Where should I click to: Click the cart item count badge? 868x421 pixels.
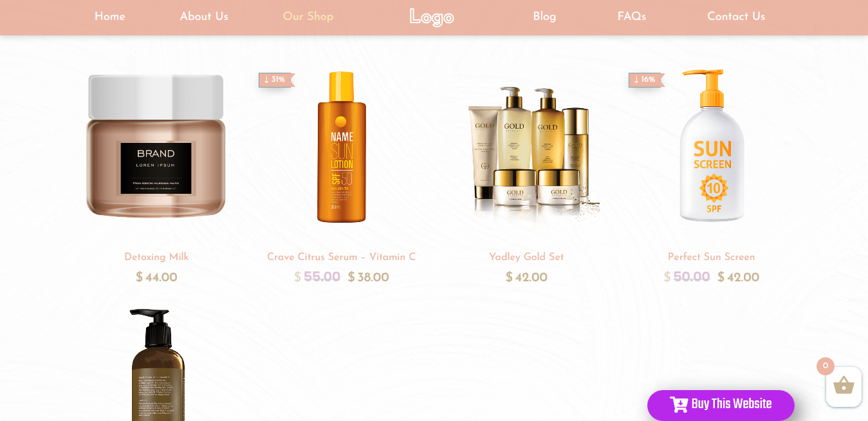tap(826, 366)
